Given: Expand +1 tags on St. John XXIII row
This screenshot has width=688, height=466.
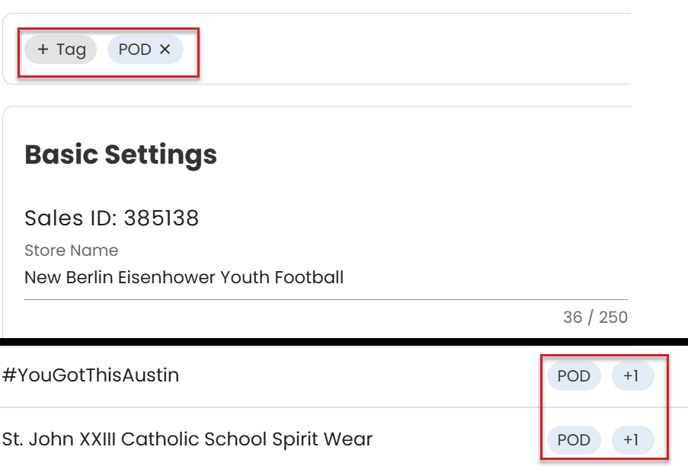Looking at the screenshot, I should (x=631, y=439).
